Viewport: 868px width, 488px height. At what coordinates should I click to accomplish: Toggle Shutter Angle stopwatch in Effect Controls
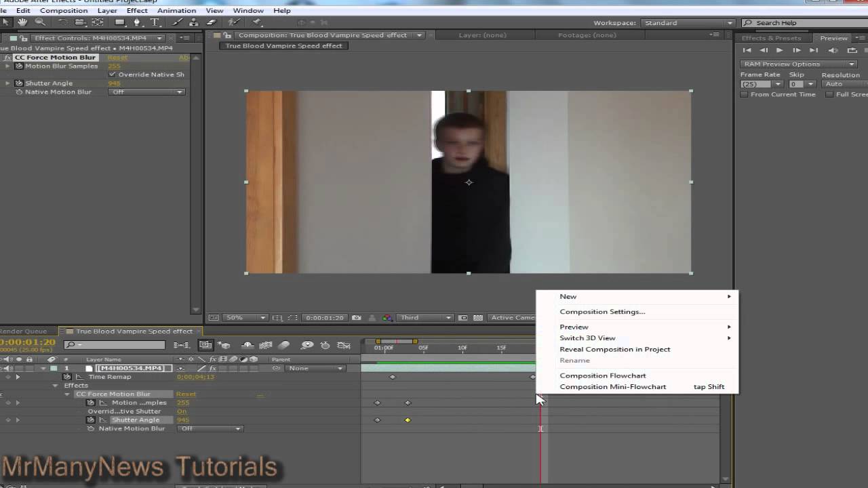click(x=19, y=83)
